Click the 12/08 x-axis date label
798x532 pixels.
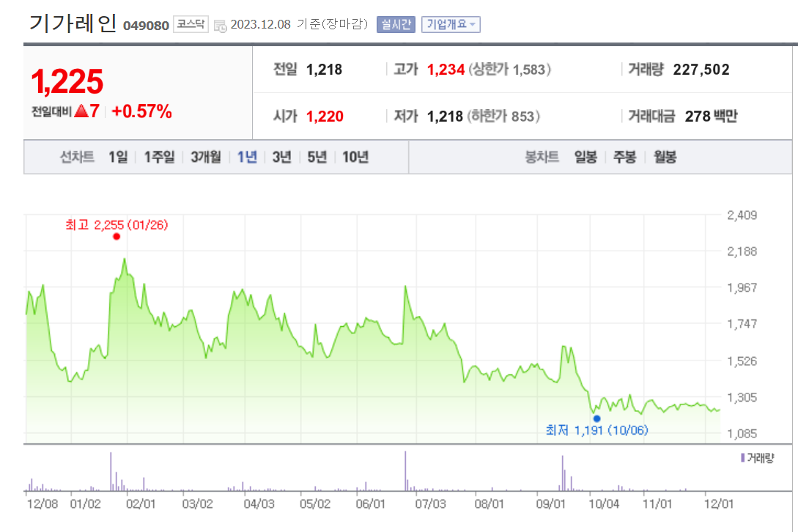43,504
